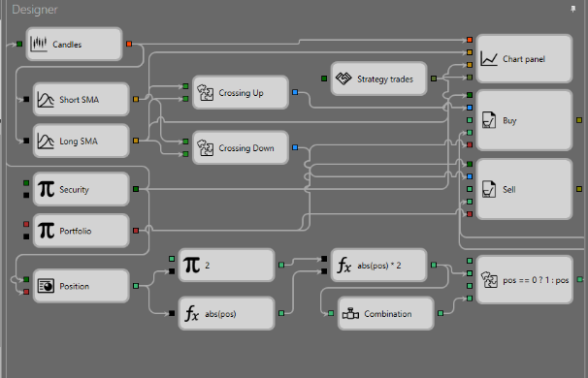Click the olive output socket of Strategy trades
The height and width of the screenshot is (378, 588).
(434, 79)
